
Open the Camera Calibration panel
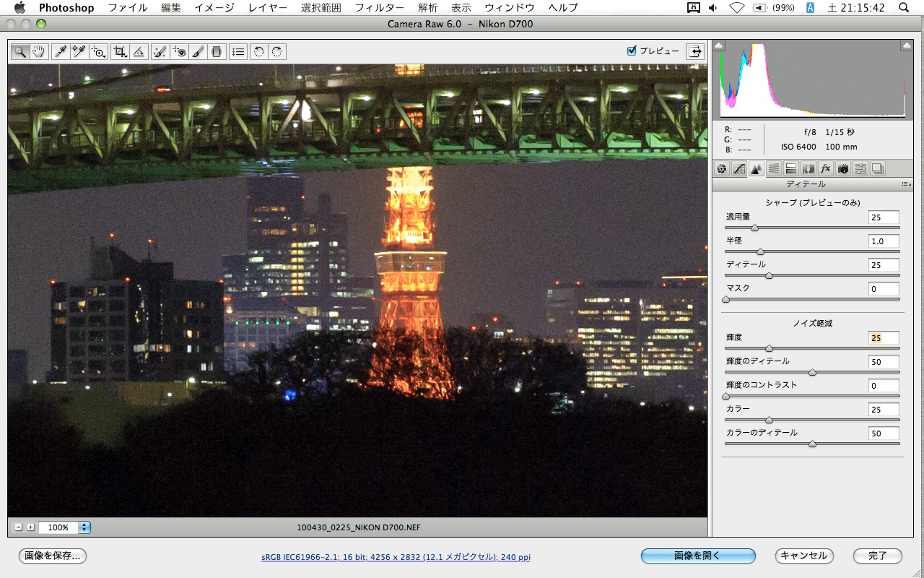844,168
